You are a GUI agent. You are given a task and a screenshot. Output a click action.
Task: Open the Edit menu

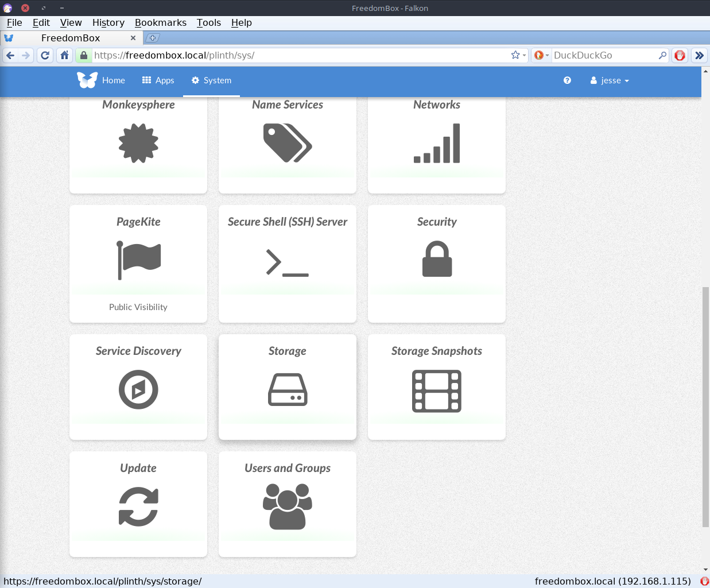click(41, 22)
